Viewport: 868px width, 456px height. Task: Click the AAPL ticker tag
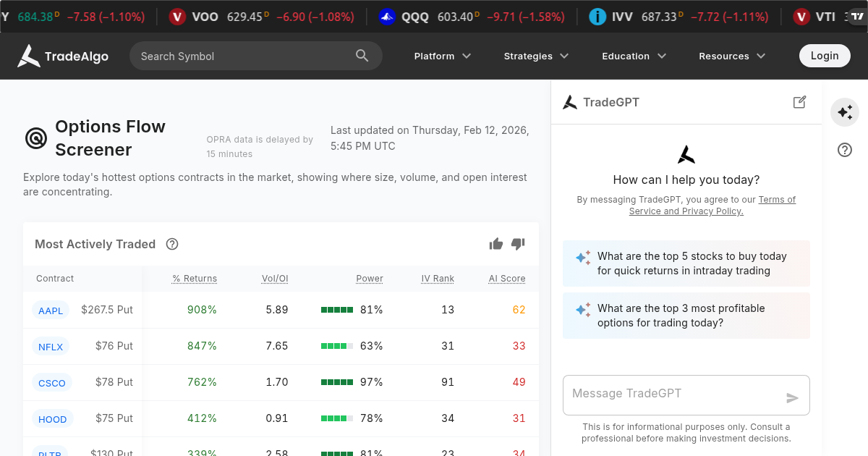coord(51,311)
